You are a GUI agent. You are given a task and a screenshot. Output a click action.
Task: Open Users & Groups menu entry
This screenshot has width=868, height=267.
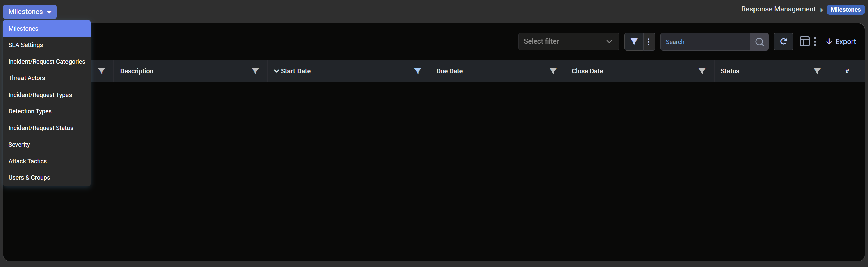pos(29,178)
